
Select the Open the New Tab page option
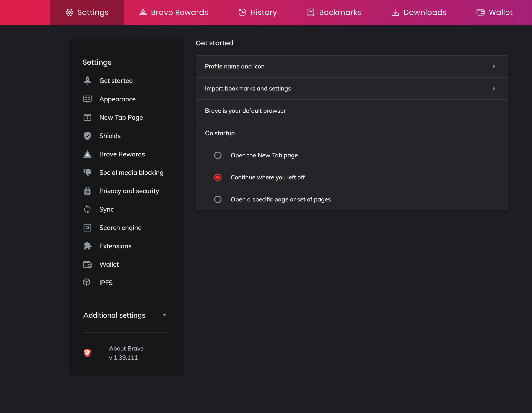(x=218, y=155)
